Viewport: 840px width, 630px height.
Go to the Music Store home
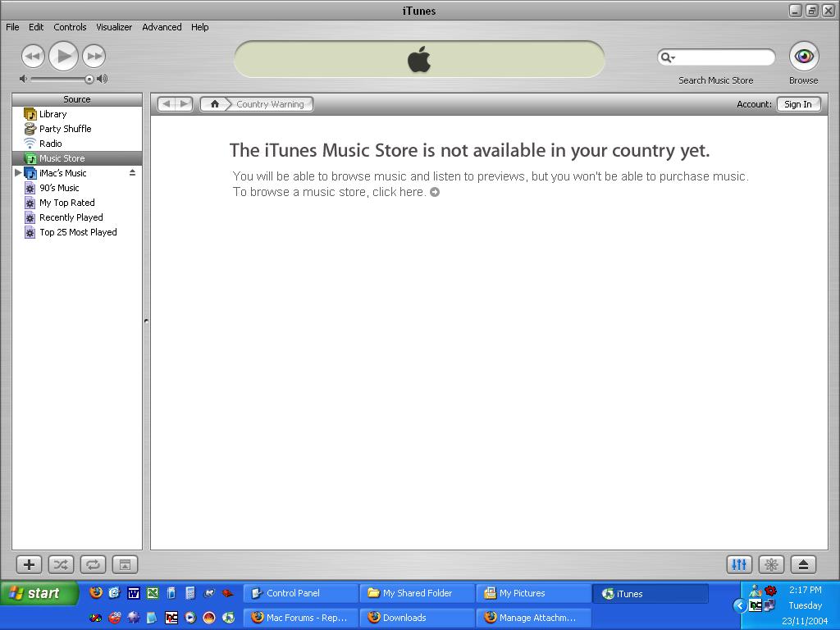pos(215,104)
